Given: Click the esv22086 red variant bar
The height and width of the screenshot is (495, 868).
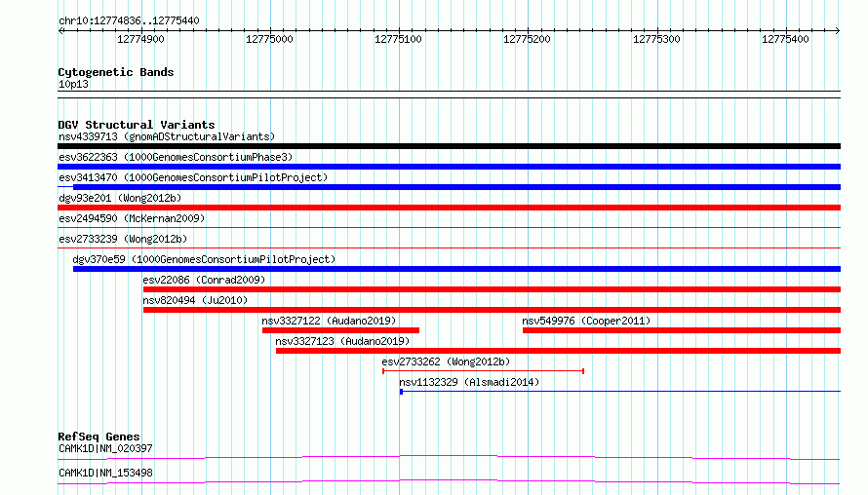Looking at the screenshot, I should point(492,289).
